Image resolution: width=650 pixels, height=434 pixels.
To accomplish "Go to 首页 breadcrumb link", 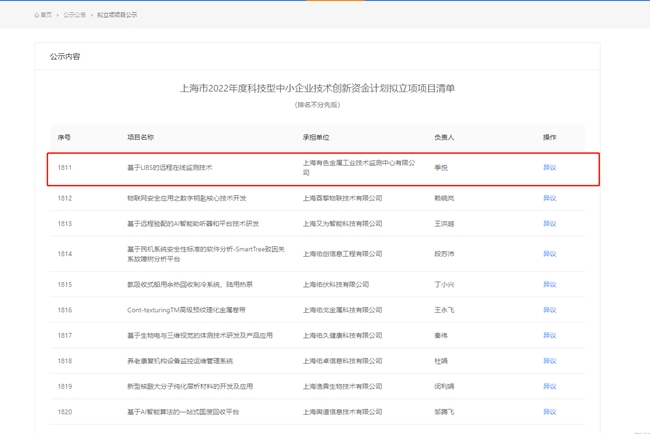I will [46, 15].
